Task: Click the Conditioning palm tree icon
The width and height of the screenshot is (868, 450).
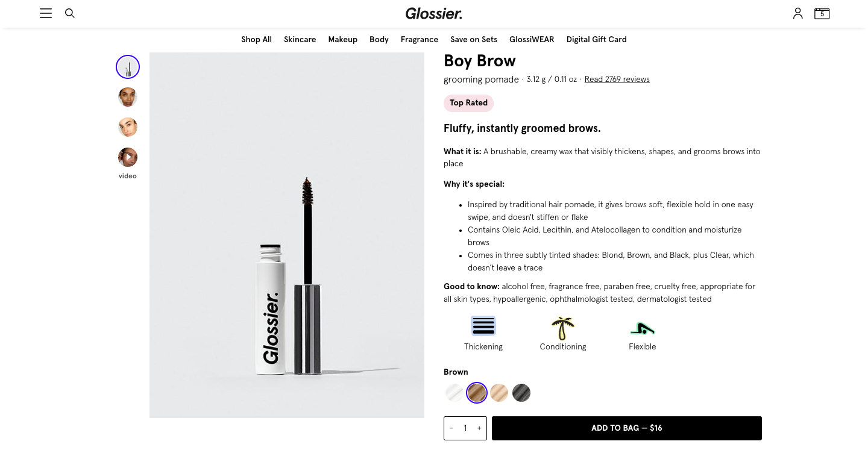Action: pos(563,328)
